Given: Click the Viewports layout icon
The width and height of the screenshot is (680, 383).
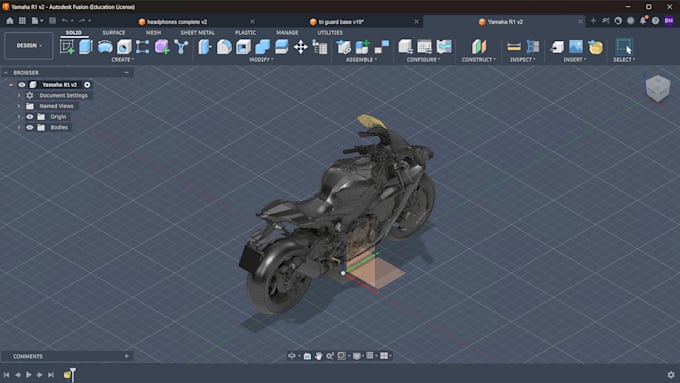Looking at the screenshot, I should [384, 356].
